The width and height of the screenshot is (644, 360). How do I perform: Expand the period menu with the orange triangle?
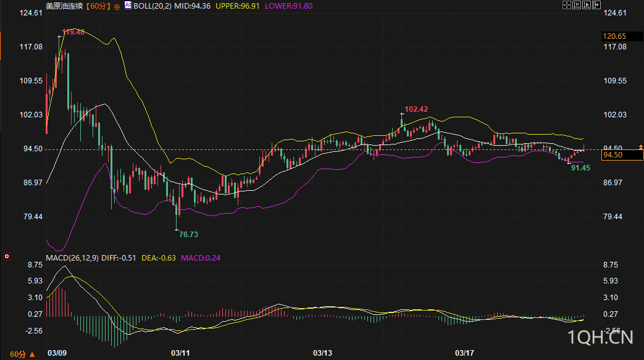coord(32,354)
